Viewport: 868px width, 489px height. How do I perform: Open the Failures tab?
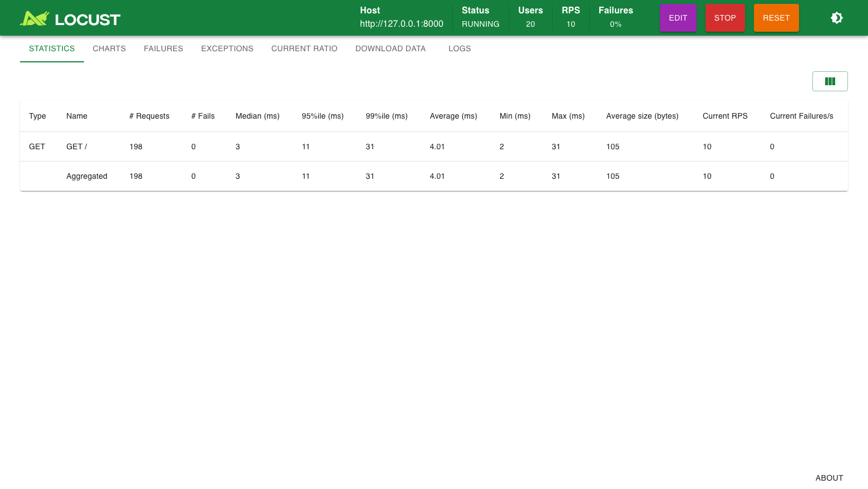tap(164, 48)
